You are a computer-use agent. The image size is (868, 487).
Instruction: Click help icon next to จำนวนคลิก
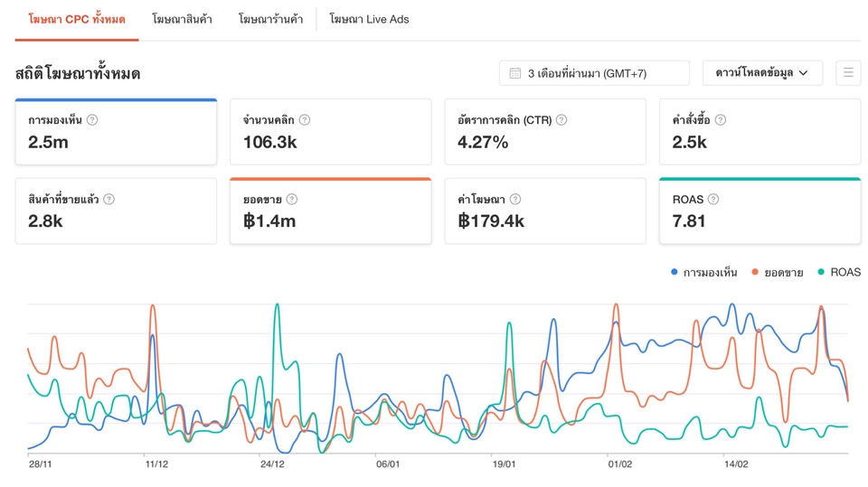pos(305,120)
